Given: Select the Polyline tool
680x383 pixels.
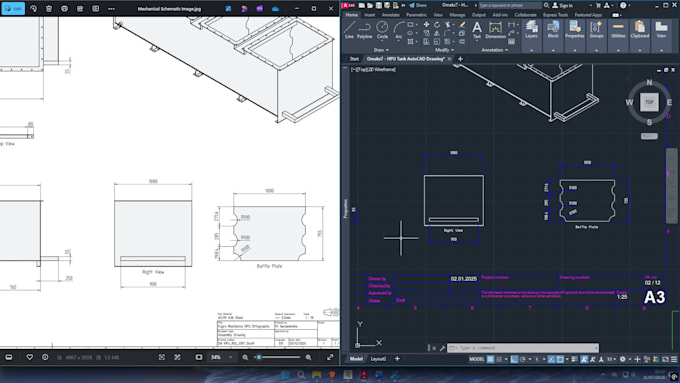Looking at the screenshot, I should [x=364, y=30].
